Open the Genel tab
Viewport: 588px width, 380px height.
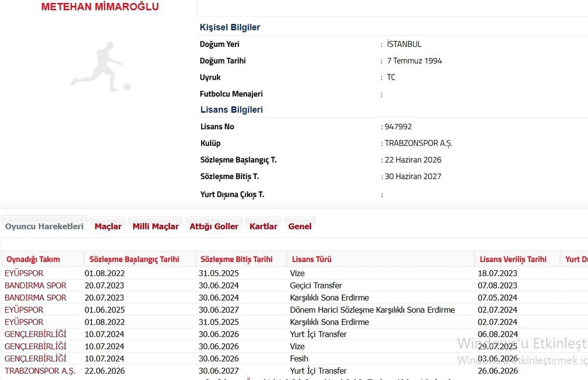pos(300,226)
